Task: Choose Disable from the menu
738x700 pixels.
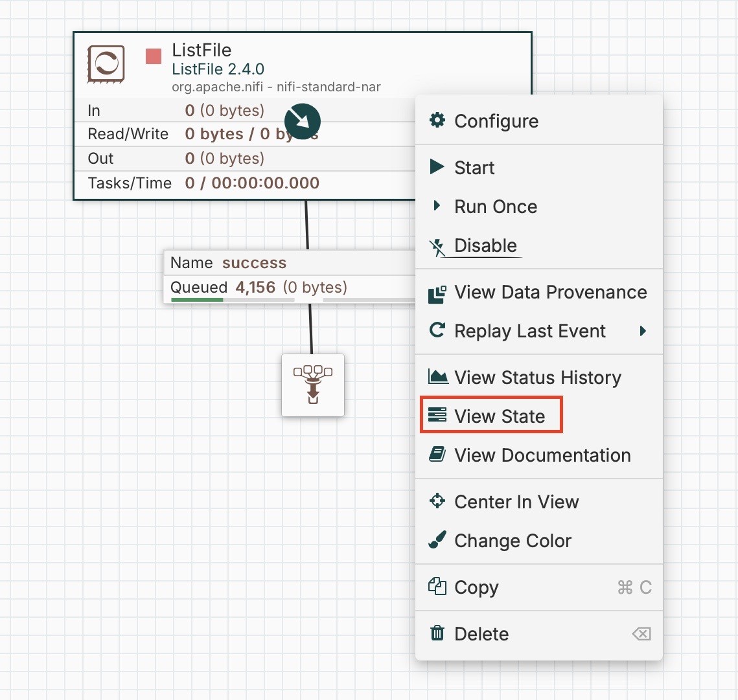Action: pos(539,245)
